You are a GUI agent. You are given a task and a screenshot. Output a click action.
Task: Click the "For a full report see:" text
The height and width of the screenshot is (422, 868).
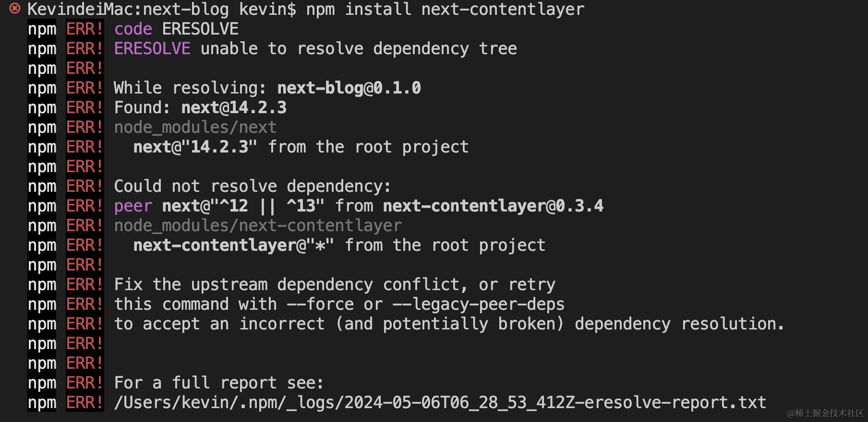(x=219, y=383)
